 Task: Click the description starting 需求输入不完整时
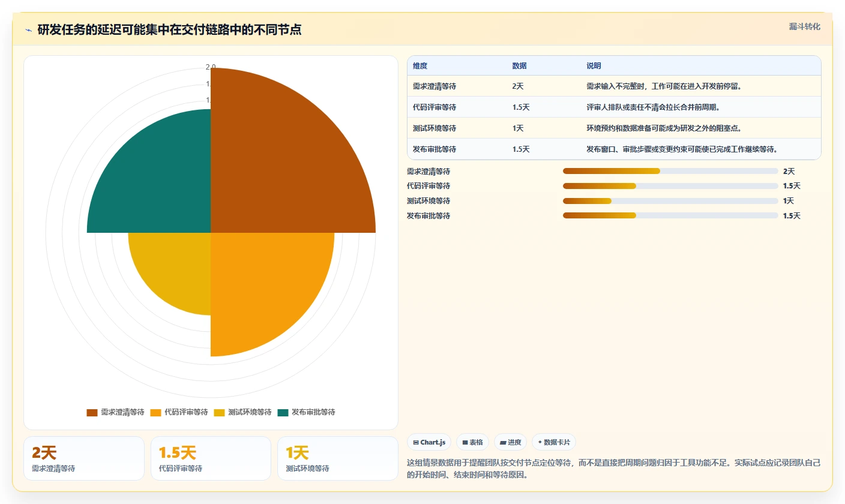[664, 86]
